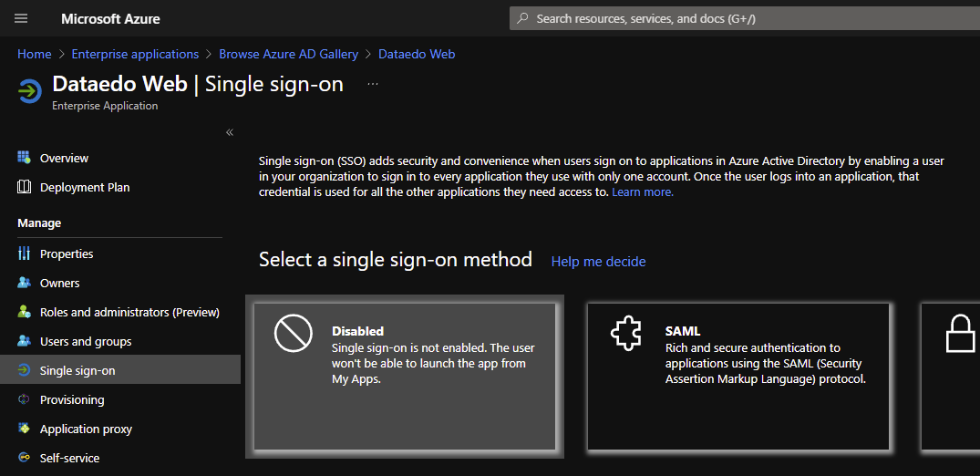
Task: Click the Owners people icon
Action: point(25,283)
